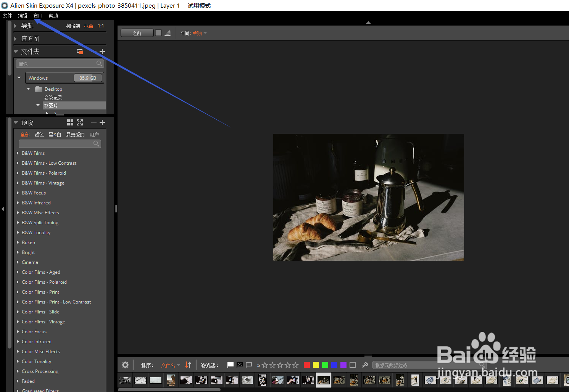Switch presets to grid view icon
This screenshot has height=392, width=569.
(70, 122)
